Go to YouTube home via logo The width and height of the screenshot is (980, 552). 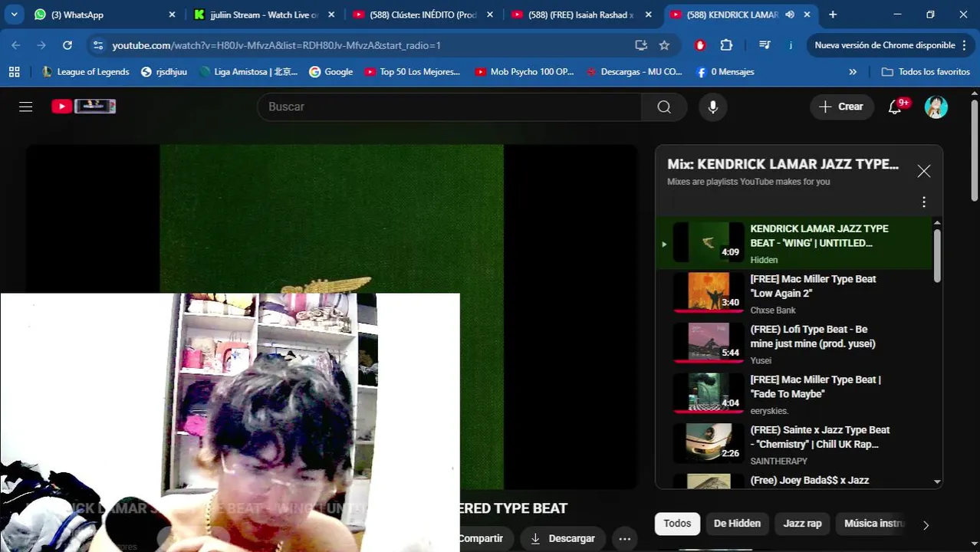[84, 107]
